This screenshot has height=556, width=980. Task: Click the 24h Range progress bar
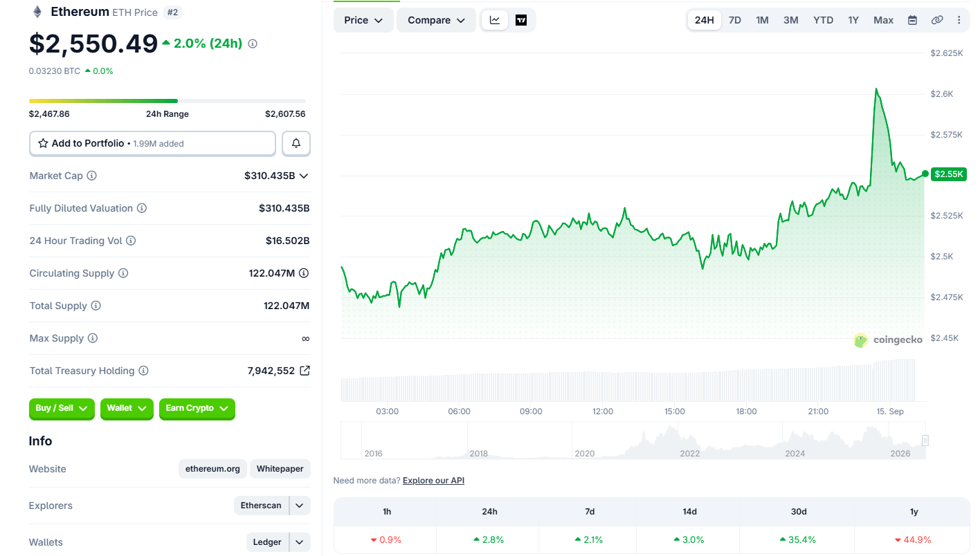(x=167, y=101)
